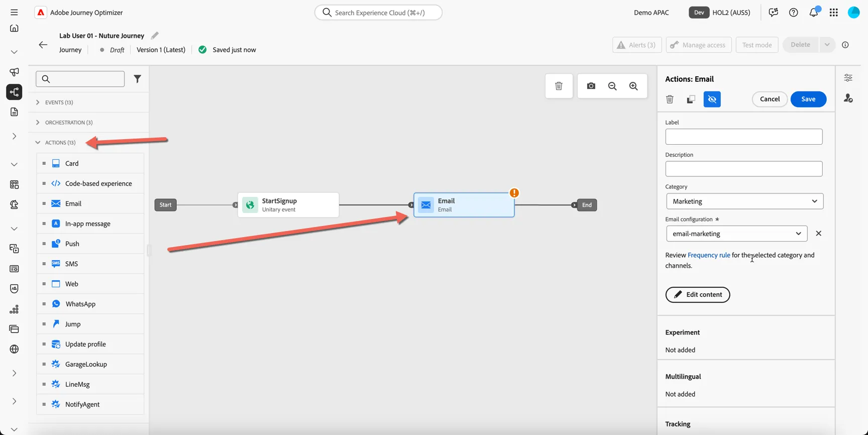Image resolution: width=868 pixels, height=435 pixels.
Task: Open the feedback chat icon
Action: click(773, 13)
